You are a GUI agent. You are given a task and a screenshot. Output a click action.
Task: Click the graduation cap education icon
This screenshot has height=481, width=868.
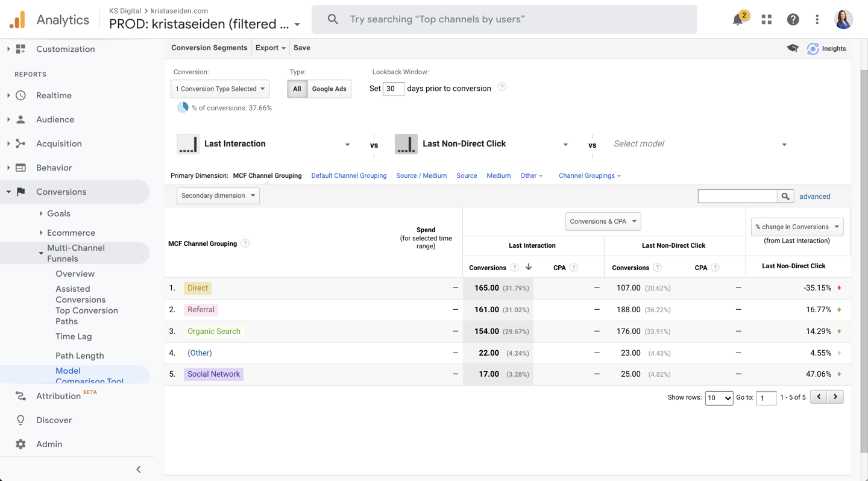(x=793, y=48)
